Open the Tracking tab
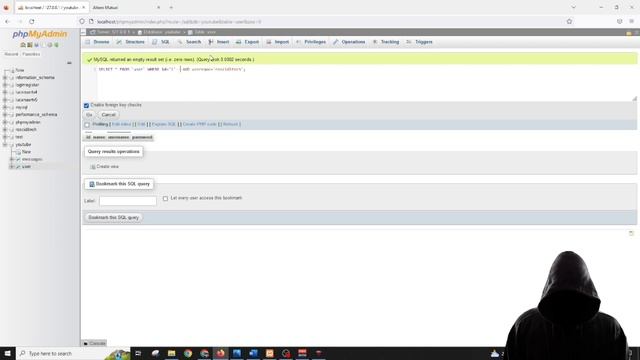Image resolution: width=640 pixels, height=360 pixels. click(x=386, y=42)
